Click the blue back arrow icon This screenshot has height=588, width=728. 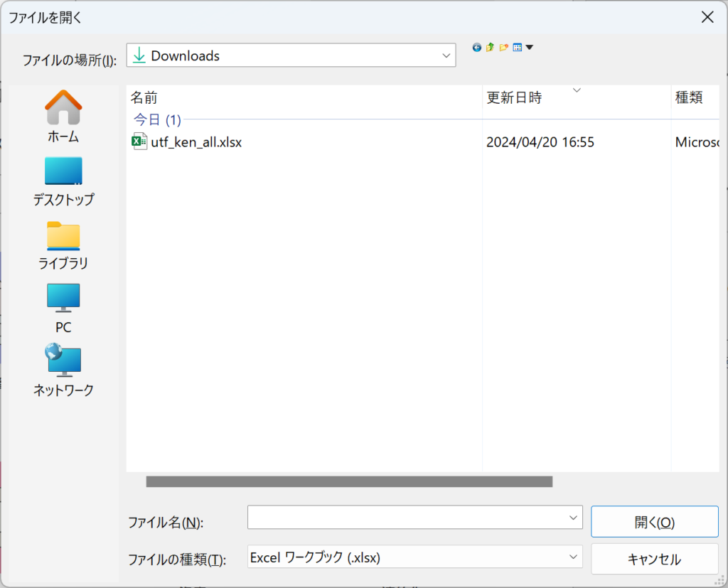(477, 48)
